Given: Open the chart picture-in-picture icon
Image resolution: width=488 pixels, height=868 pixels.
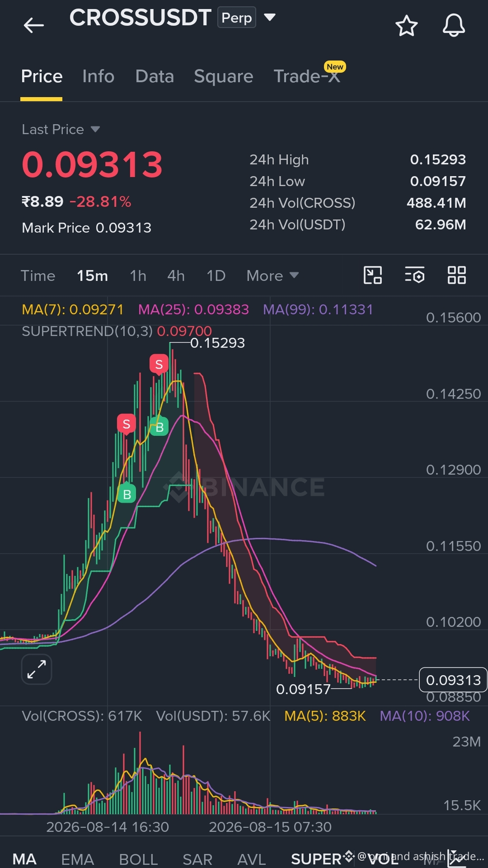Looking at the screenshot, I should [373, 275].
